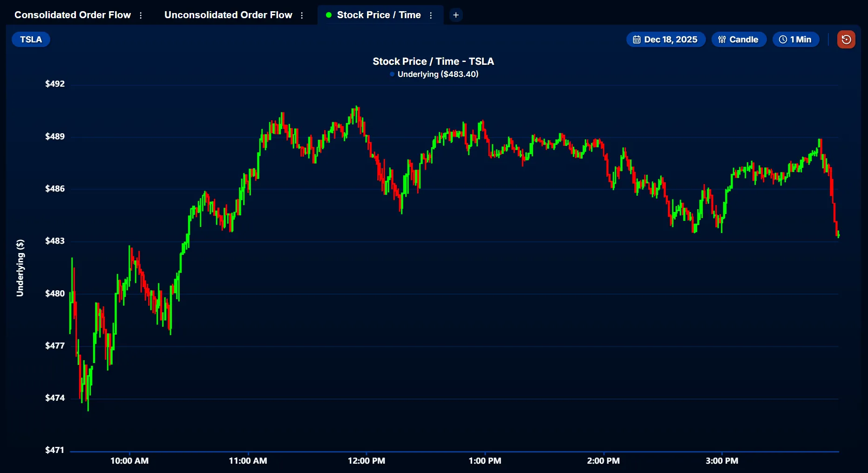Viewport: 868px width, 473px height.
Task: Open the Candle chart type selector
Action: tap(743, 40)
